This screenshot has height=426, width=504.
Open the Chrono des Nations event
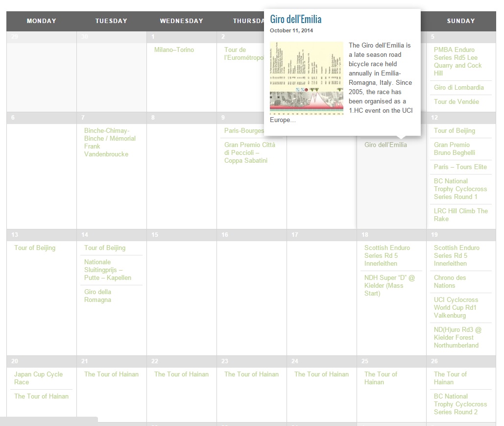(x=450, y=281)
